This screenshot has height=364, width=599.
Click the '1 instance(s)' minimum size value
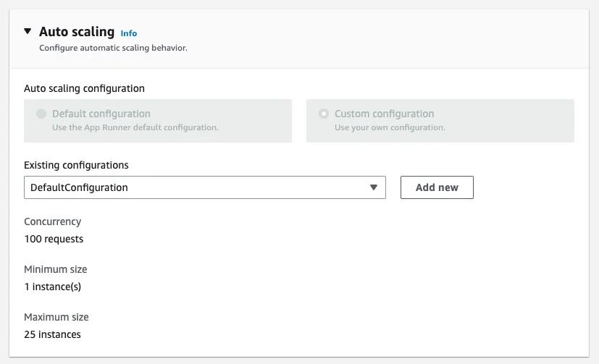(x=52, y=287)
